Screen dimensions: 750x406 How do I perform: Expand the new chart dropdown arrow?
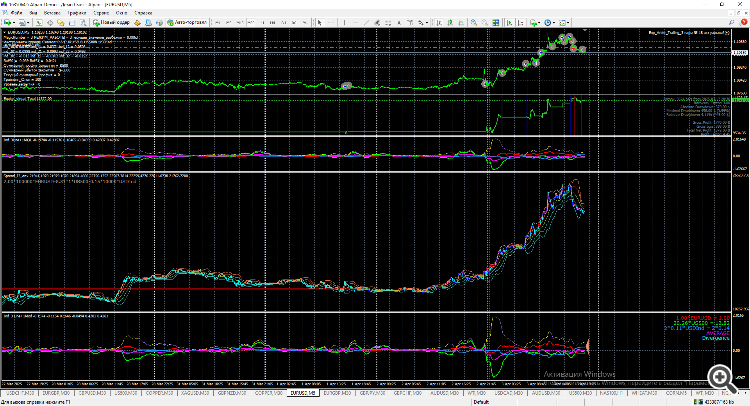pyautogui.click(x=14, y=22)
